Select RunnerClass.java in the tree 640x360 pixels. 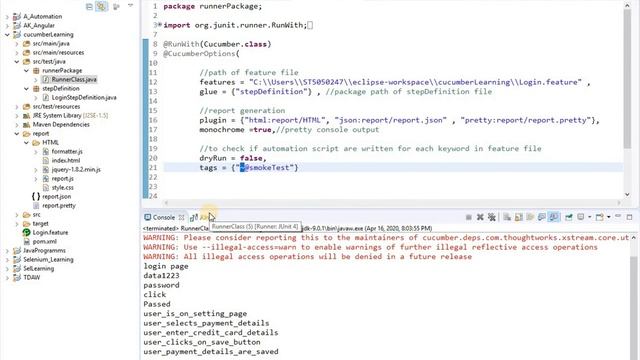point(69,80)
